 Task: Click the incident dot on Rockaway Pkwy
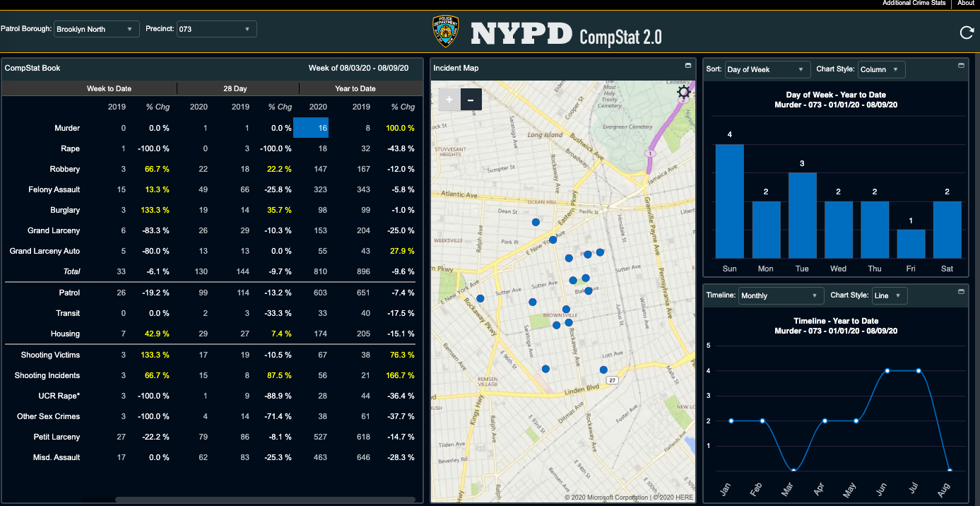(480, 298)
